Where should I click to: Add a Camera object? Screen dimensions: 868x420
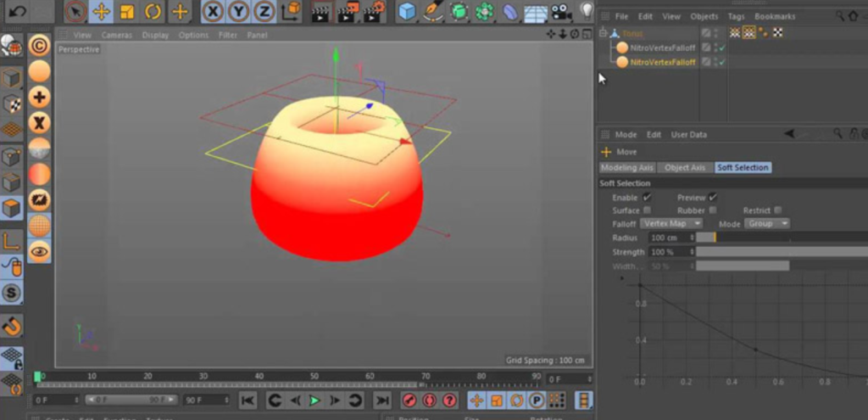coord(561,12)
